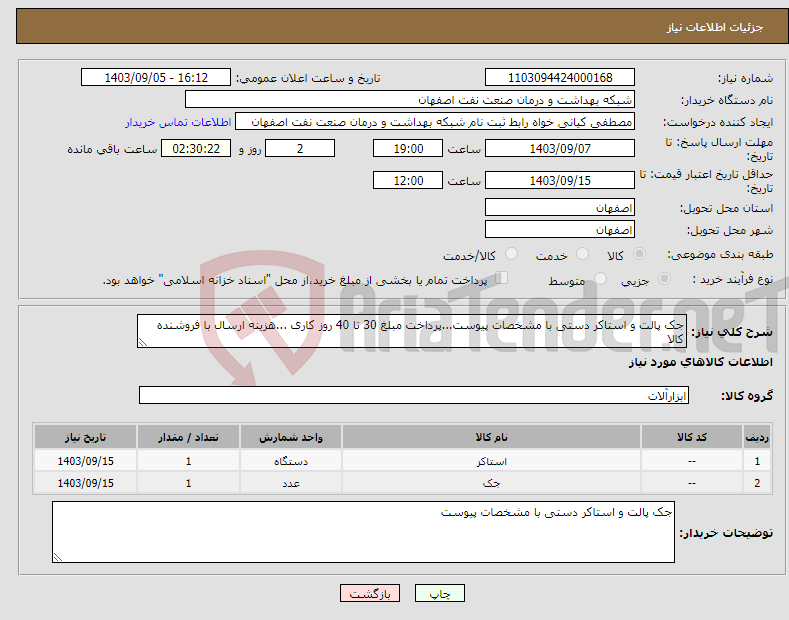Select the کالا/خدمت radio button

click(x=511, y=254)
